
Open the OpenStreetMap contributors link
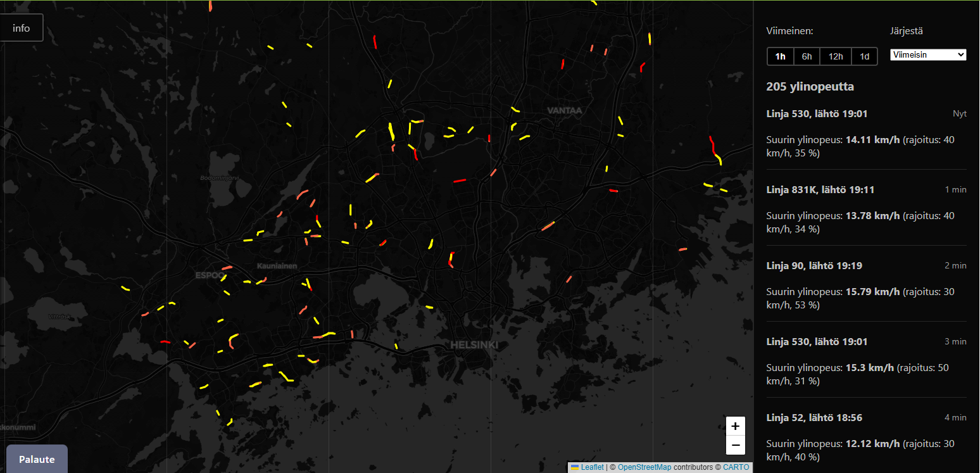pyautogui.click(x=644, y=467)
